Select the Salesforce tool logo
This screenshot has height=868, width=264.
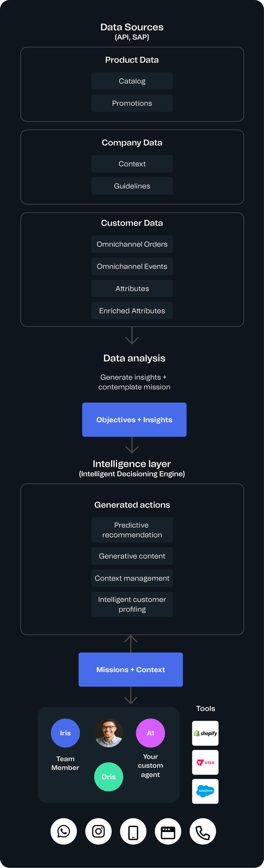pyautogui.click(x=205, y=791)
